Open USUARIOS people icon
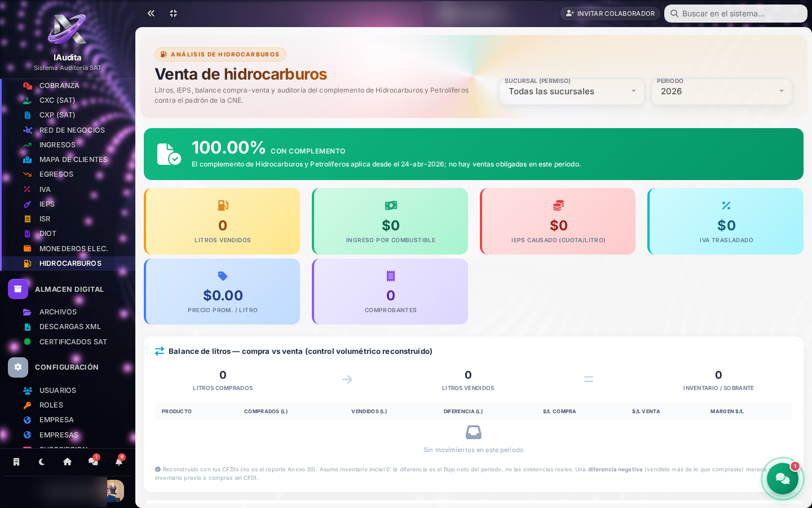This screenshot has height=508, width=812. click(x=27, y=391)
